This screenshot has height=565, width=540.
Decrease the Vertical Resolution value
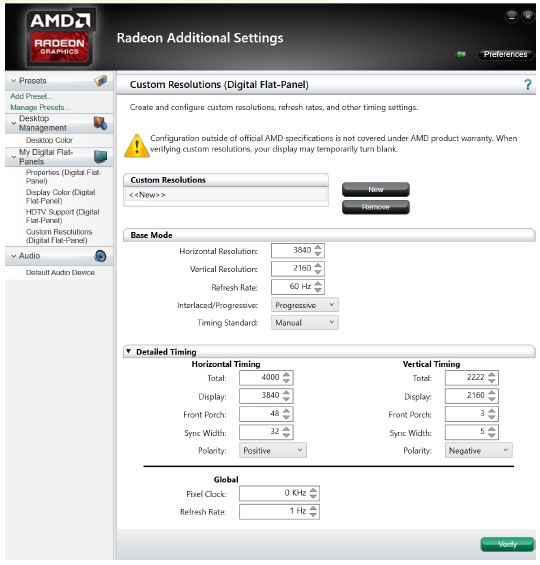click(318, 272)
